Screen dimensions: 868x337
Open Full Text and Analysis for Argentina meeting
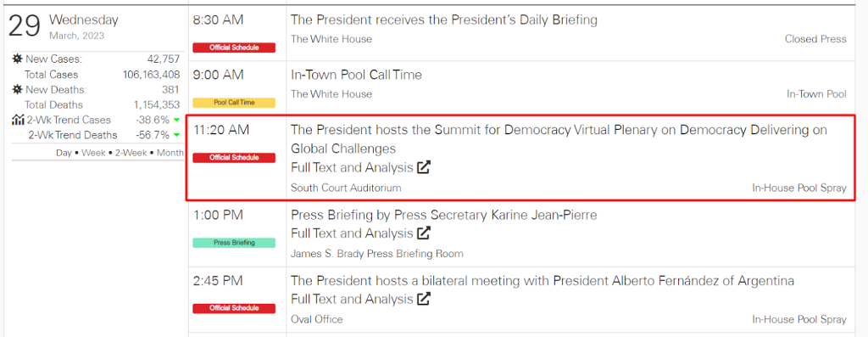coord(352,300)
